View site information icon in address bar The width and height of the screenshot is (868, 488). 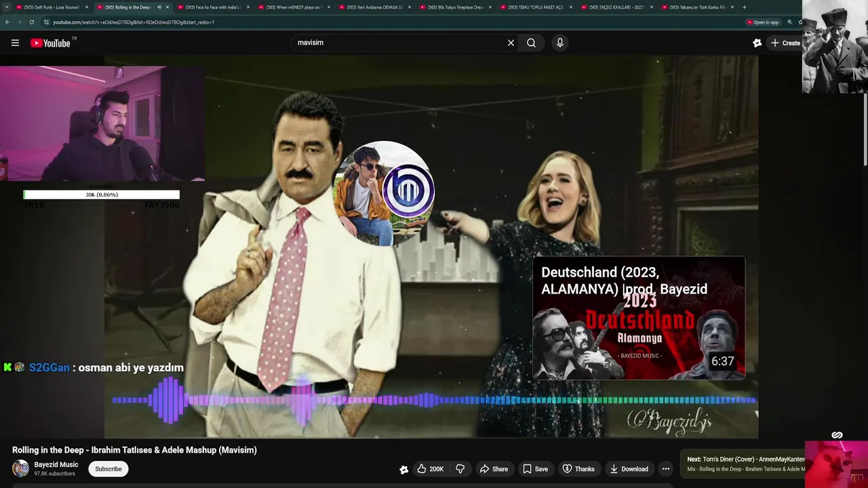click(46, 22)
